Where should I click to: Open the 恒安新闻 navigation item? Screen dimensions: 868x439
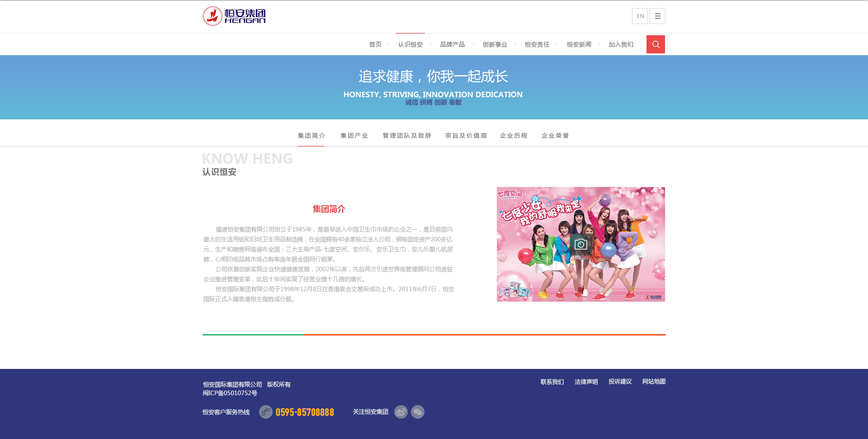pyautogui.click(x=579, y=44)
